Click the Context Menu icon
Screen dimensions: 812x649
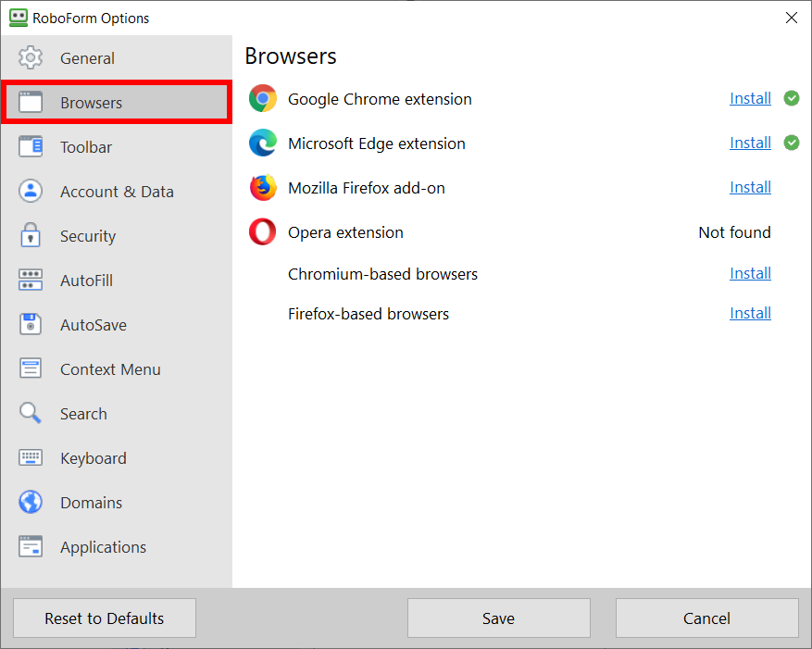pos(31,368)
